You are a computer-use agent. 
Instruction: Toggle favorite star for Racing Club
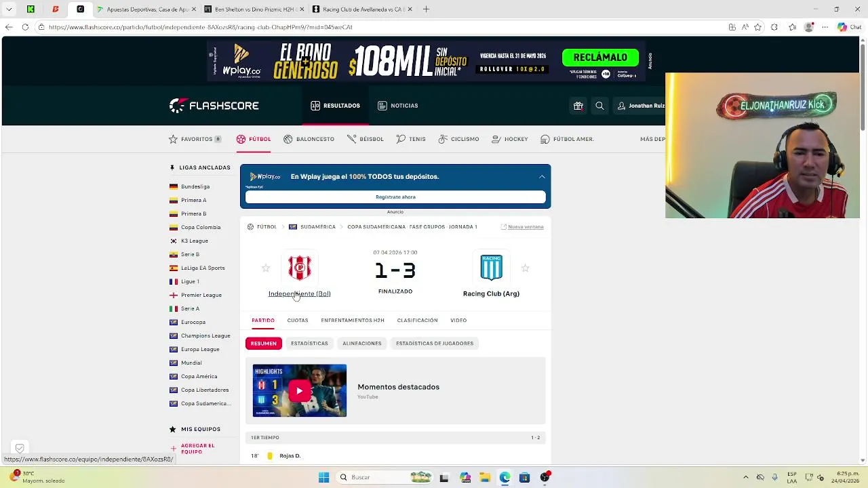pyautogui.click(x=525, y=268)
